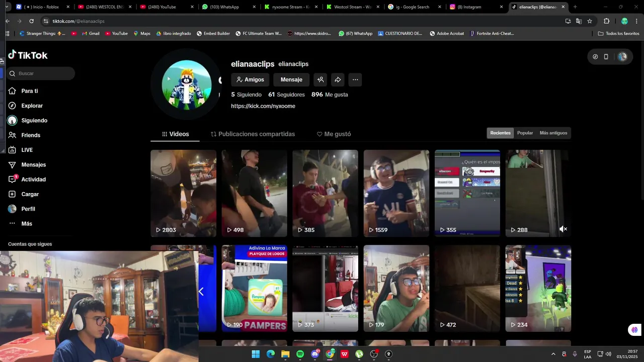Screen dimensions: 644x362
Task: Open the account avatar menu top right
Action: [x=622, y=57]
